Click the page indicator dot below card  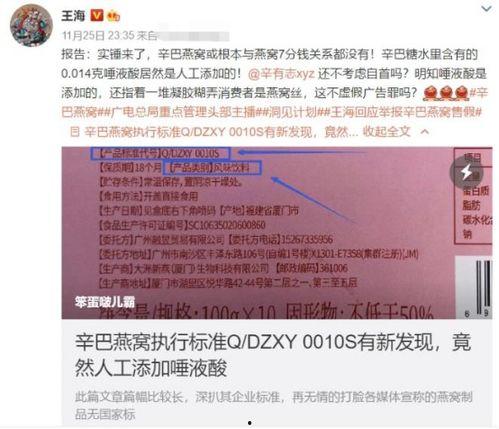[x=250, y=423]
